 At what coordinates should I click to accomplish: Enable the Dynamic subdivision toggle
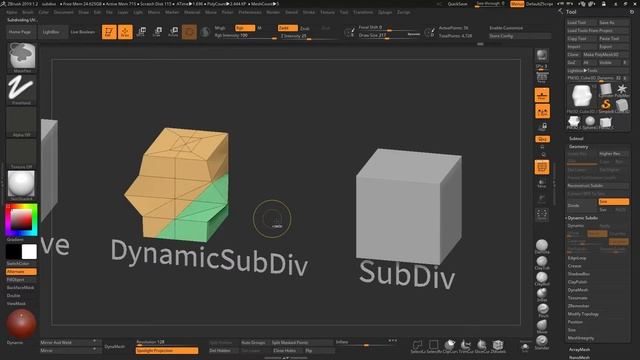576,226
